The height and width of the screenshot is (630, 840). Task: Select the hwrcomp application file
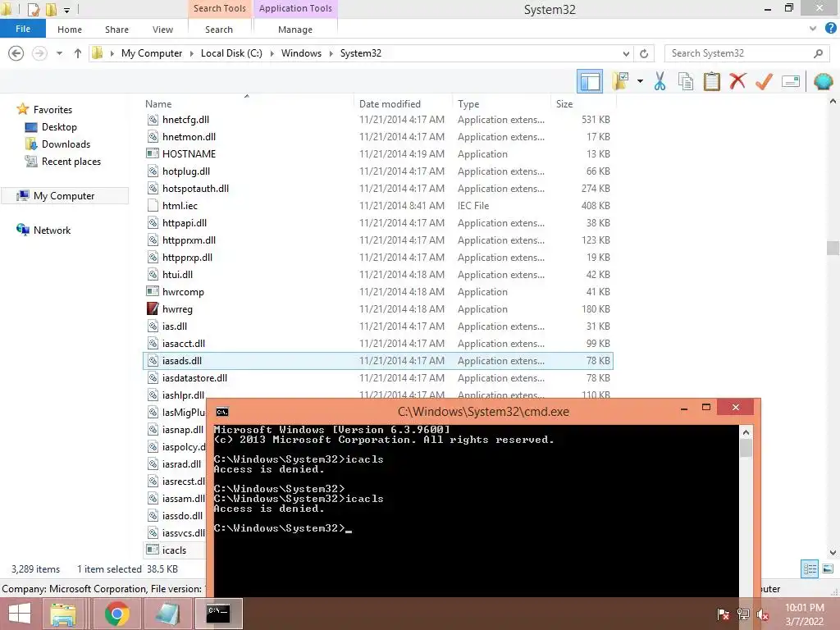(x=378, y=292)
